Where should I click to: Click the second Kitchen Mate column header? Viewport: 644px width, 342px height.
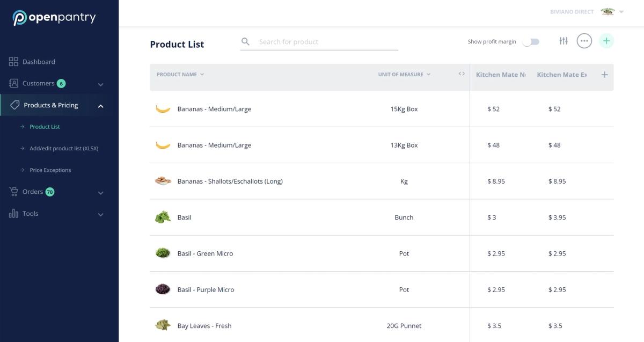pyautogui.click(x=562, y=75)
